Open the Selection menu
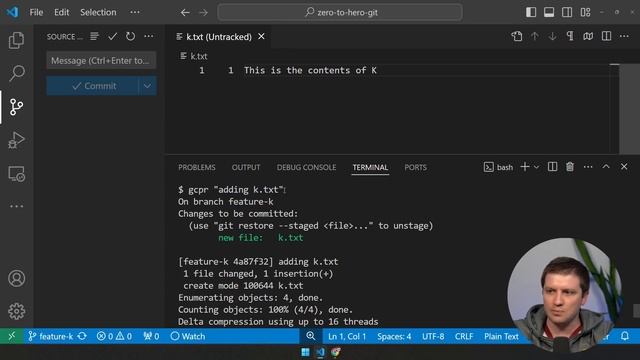This screenshot has width=640, height=360. (98, 12)
